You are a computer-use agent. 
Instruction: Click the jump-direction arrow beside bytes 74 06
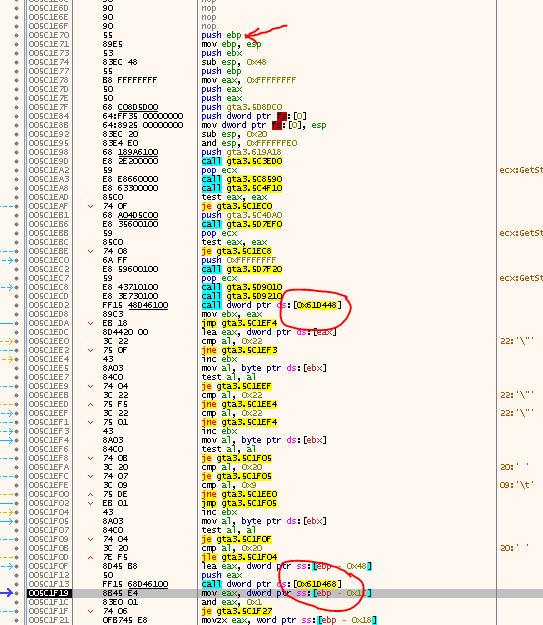90,611
